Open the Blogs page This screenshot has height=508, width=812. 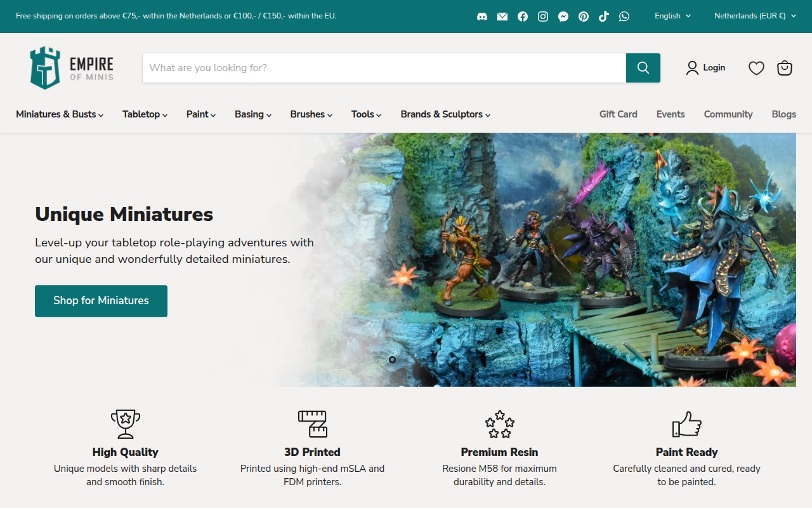click(784, 114)
